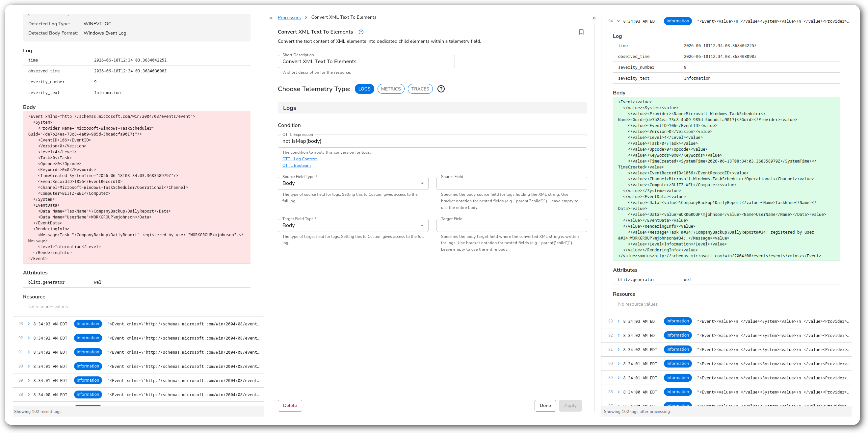Image resolution: width=868 pixels, height=433 pixels.
Task: Collapse right panel with double-chevron icon
Action: pos(594,18)
